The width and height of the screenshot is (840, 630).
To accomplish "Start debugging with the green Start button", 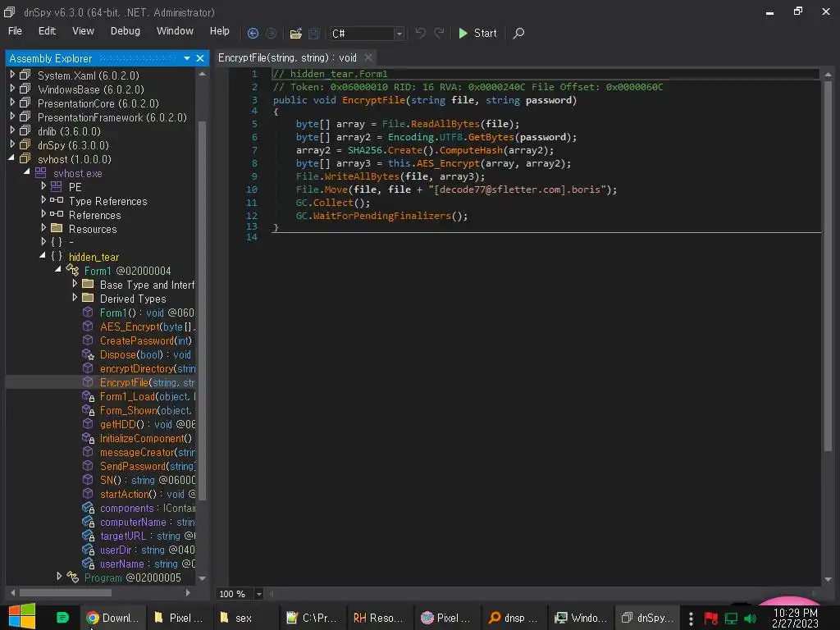I will pos(477,33).
